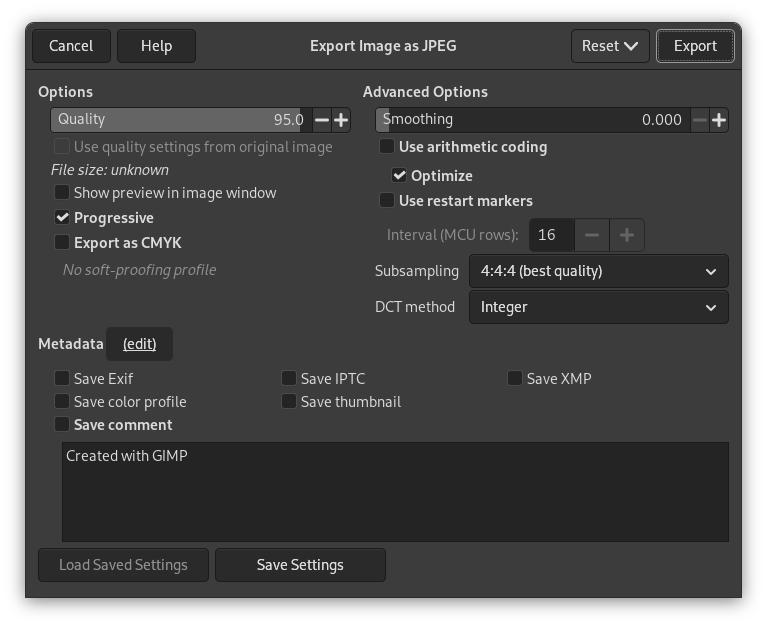
Task: Click inside the comment text box
Action: 395,492
